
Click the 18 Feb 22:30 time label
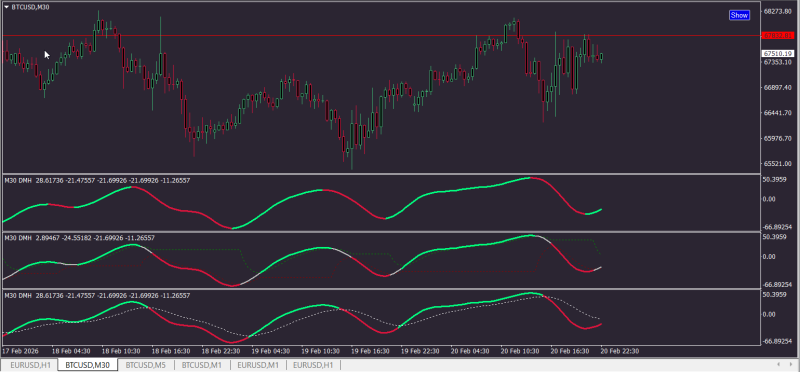(x=221, y=352)
